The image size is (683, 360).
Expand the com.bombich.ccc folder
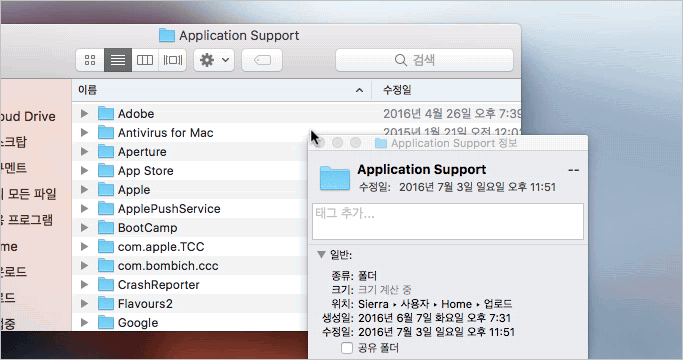pyautogui.click(x=85, y=265)
